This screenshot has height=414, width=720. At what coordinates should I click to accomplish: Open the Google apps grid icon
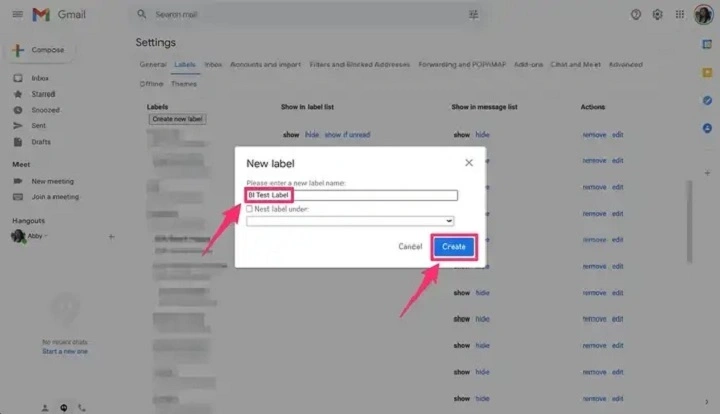click(679, 15)
